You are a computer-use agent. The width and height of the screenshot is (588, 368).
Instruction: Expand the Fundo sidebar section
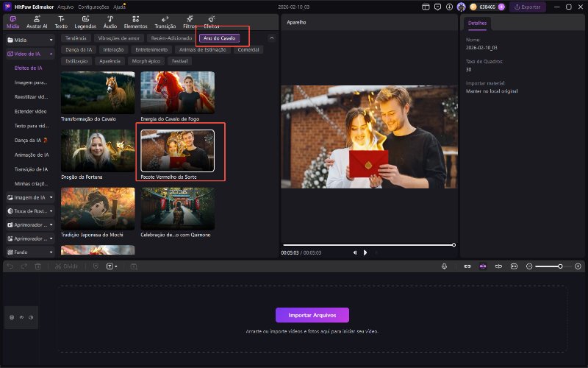pyautogui.click(x=29, y=252)
